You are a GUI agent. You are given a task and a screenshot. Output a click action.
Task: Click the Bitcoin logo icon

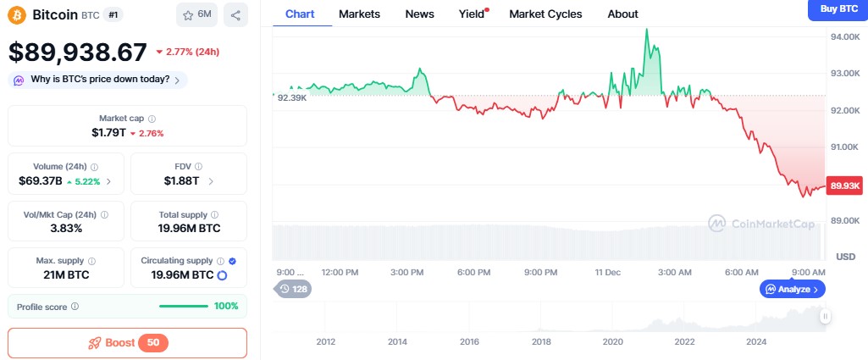[17, 14]
